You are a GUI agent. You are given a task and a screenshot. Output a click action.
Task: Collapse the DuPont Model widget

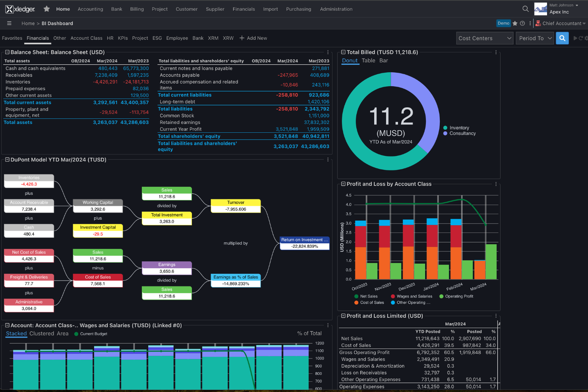click(x=6, y=159)
